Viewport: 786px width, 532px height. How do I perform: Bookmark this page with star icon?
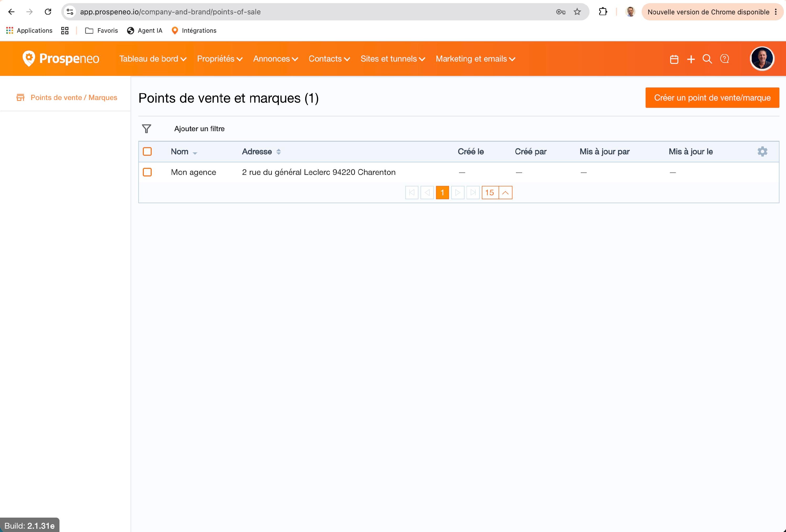[577, 12]
